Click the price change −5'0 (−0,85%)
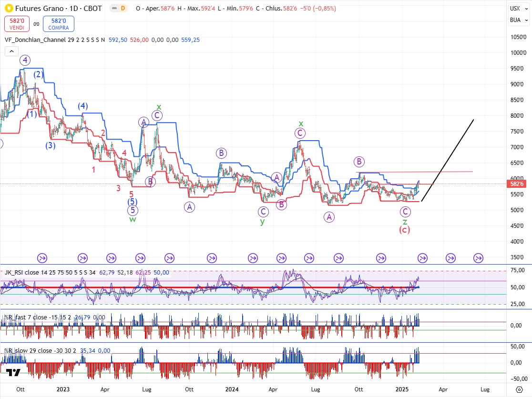Viewport: 532px width, 399px height. [x=318, y=9]
